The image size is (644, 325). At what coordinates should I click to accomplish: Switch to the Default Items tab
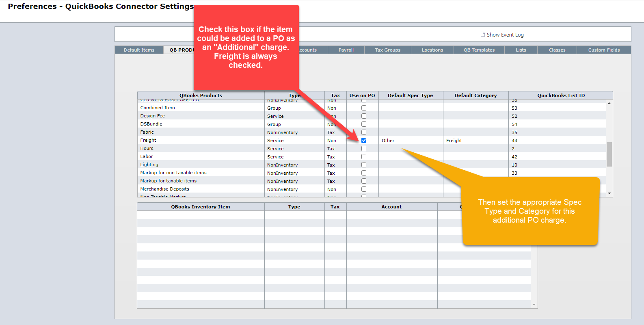(139, 50)
